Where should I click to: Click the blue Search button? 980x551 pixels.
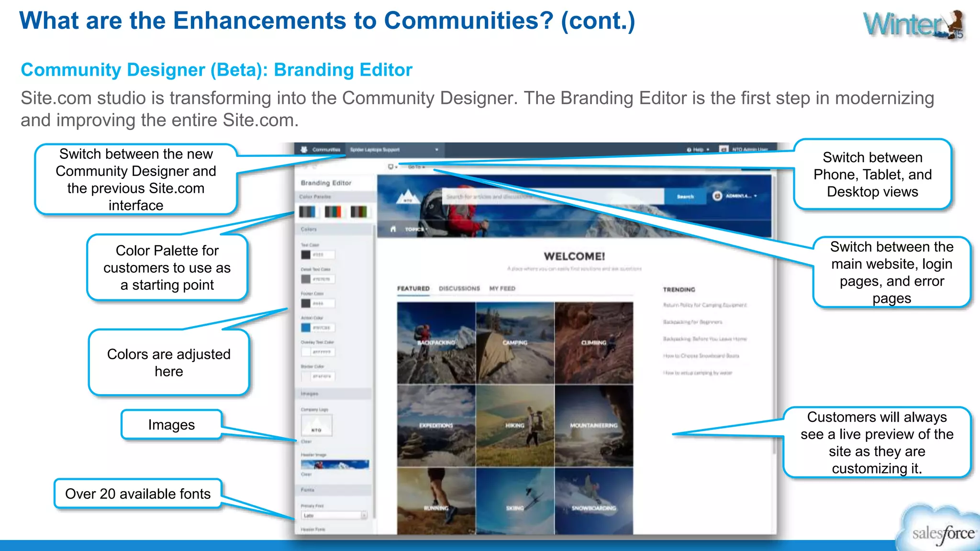click(685, 197)
